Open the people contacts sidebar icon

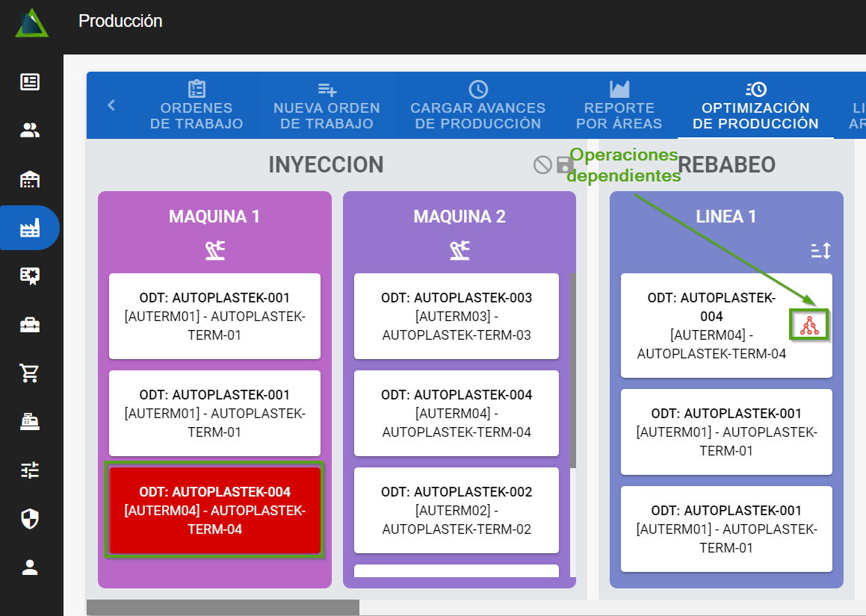(x=30, y=131)
